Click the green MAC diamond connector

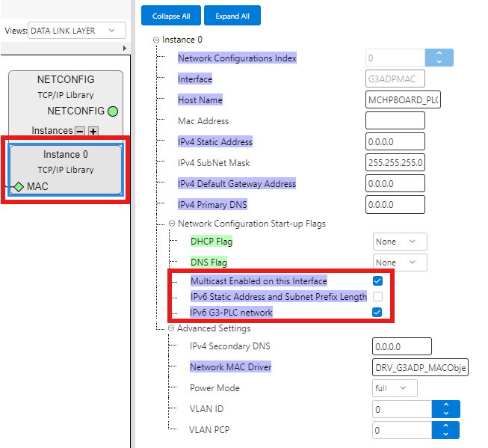coord(19,186)
